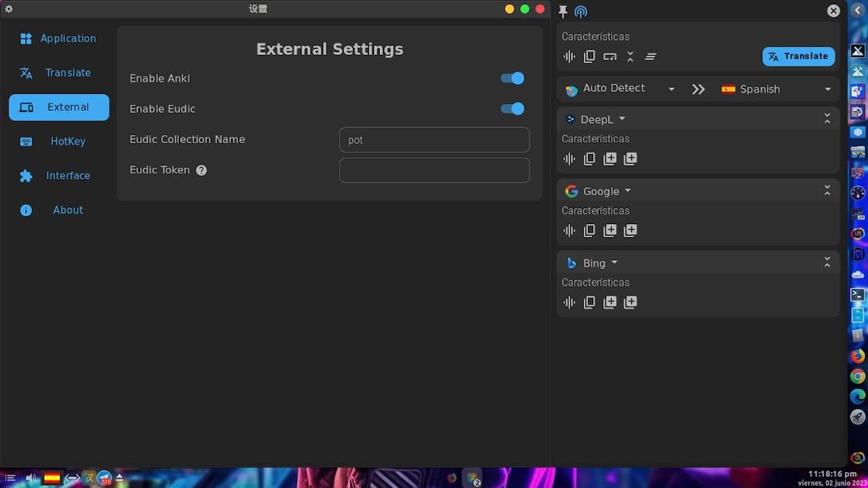Screen dimensions: 868x488
Task: Close the translator panel with the round X
Action: point(833,11)
